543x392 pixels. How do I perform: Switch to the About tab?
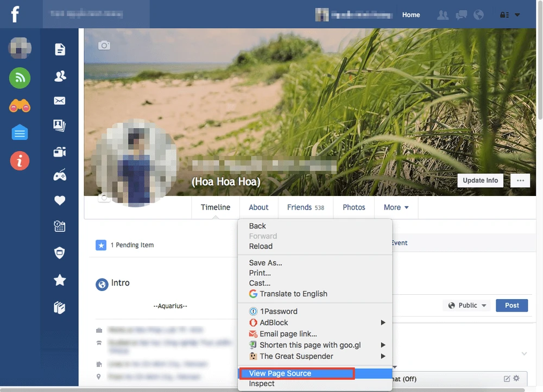(258, 207)
